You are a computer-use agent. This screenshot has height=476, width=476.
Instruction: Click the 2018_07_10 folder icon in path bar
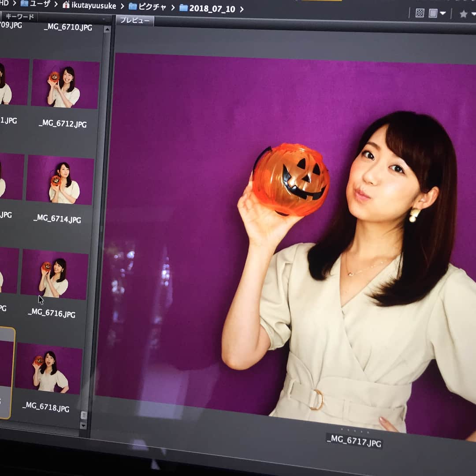click(x=184, y=7)
